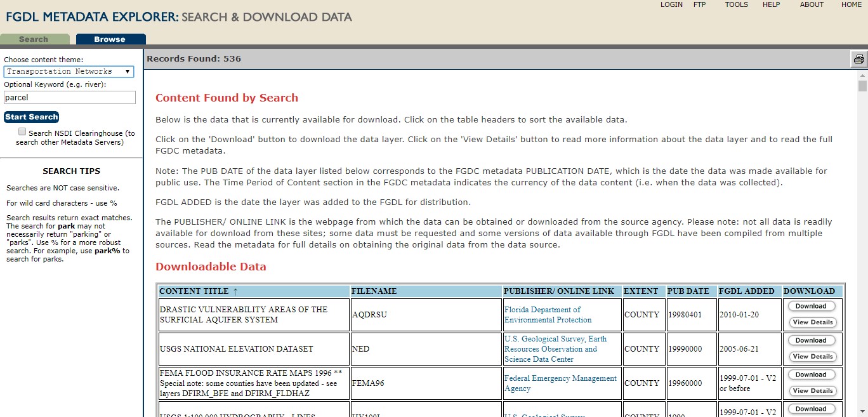Open the FTP menu item
The height and width of the screenshot is (417, 868).
(x=700, y=4)
